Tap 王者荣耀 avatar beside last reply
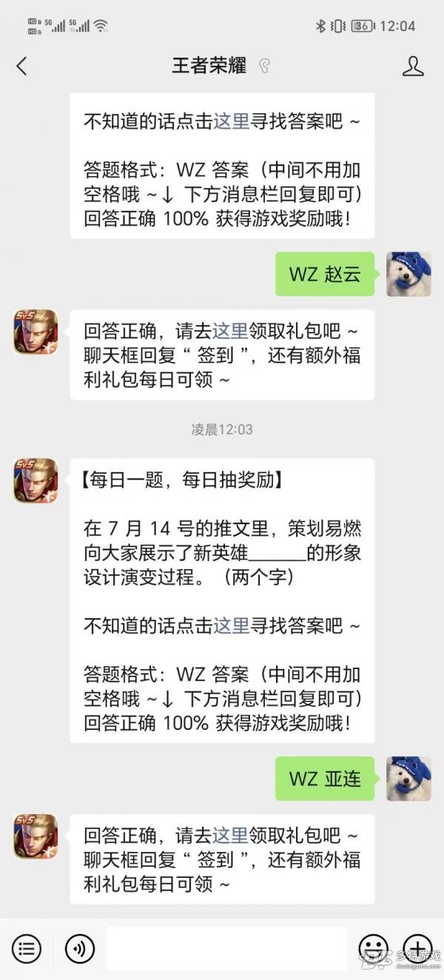 pos(35,836)
